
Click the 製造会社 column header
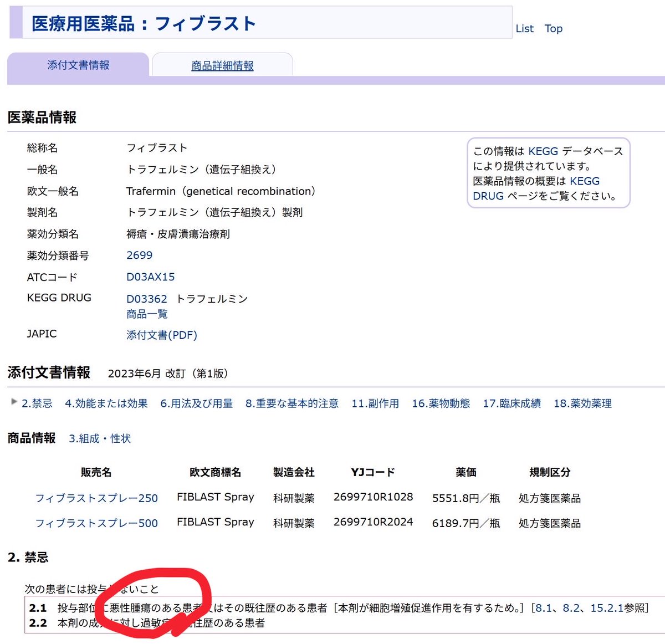[x=294, y=472]
